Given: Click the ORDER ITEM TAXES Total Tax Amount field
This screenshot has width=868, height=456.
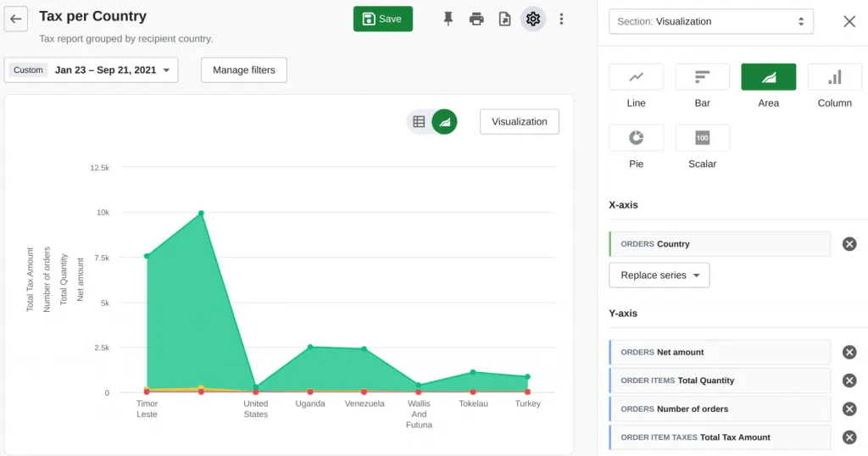Looking at the screenshot, I should 720,437.
